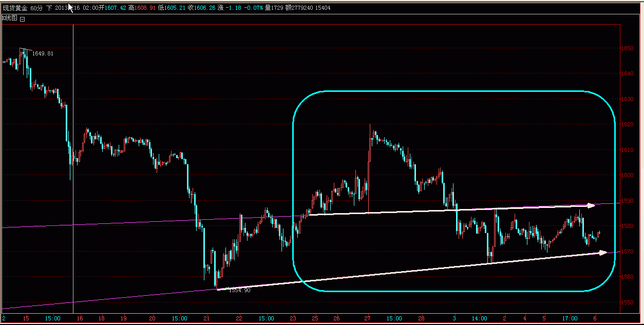Click the K线图 chart label
The height and width of the screenshot is (325, 644).
click(10, 18)
